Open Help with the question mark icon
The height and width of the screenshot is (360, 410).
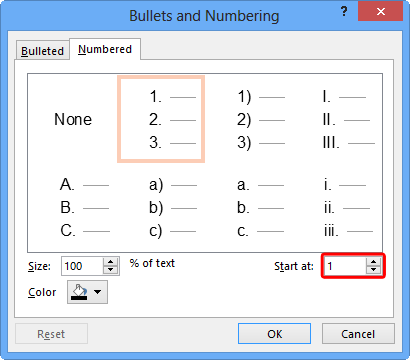click(x=344, y=12)
